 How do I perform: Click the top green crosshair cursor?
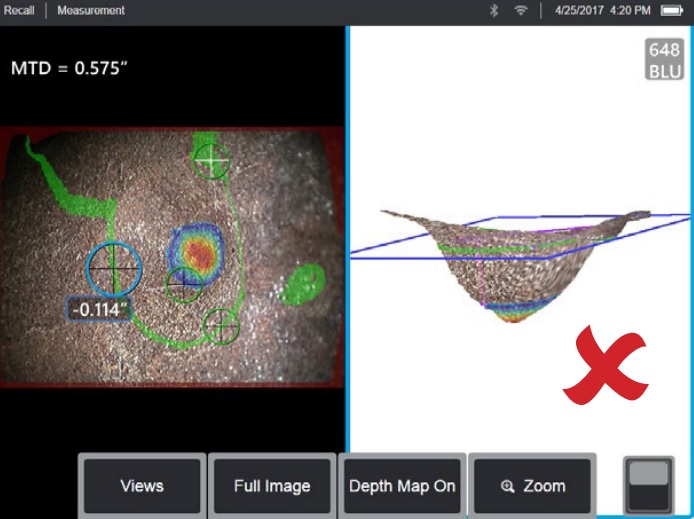[212, 160]
